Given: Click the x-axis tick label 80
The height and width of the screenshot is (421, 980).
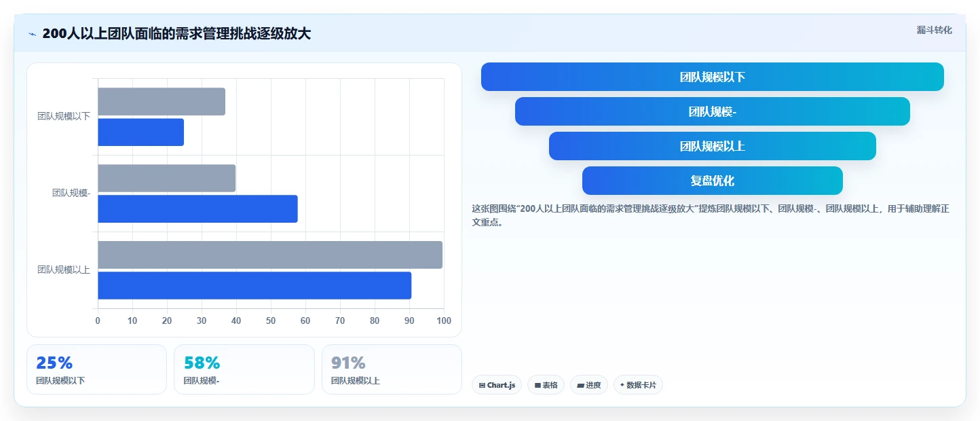Looking at the screenshot, I should point(375,321).
